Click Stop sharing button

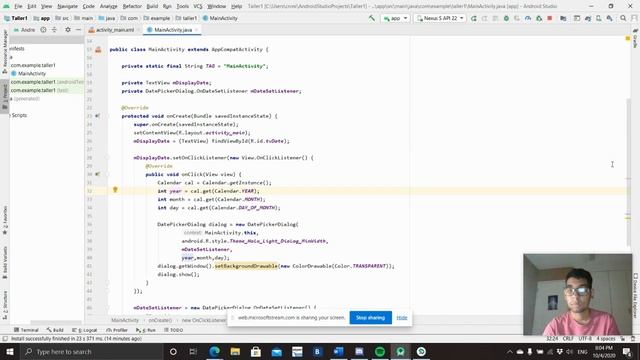tap(371, 318)
